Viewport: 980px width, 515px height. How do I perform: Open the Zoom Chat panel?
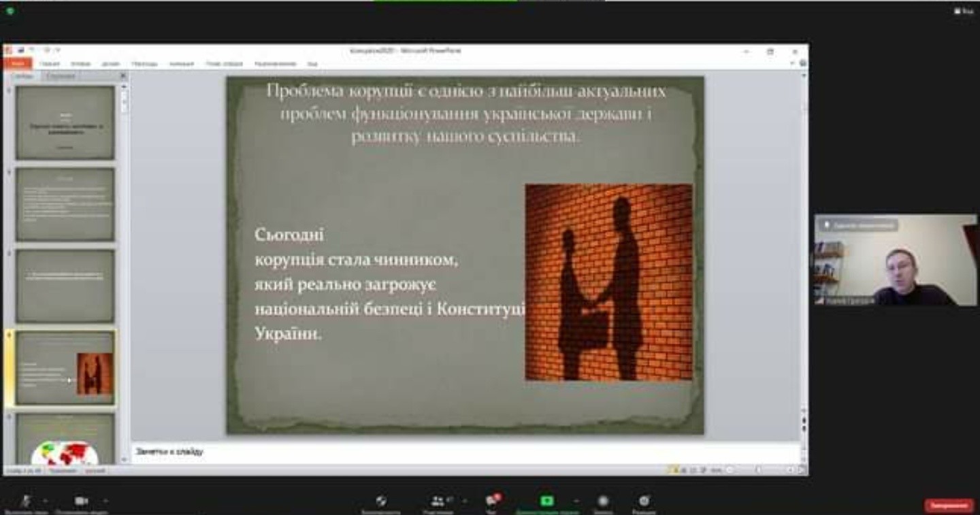[x=491, y=503]
